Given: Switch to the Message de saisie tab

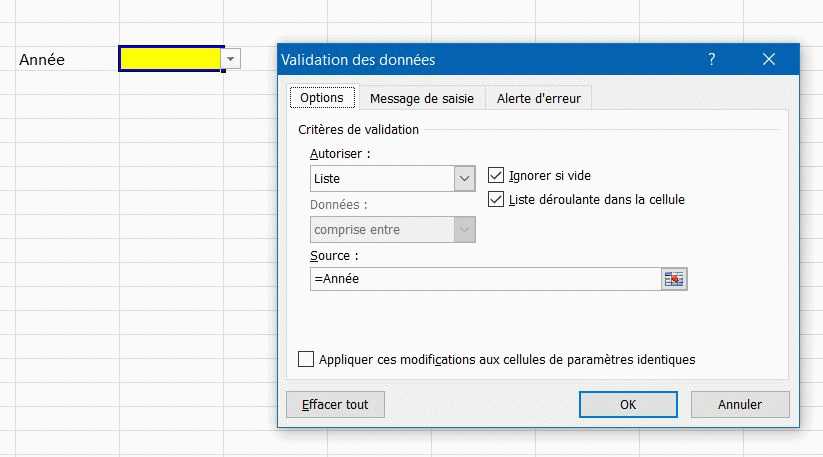Looking at the screenshot, I should [422, 98].
